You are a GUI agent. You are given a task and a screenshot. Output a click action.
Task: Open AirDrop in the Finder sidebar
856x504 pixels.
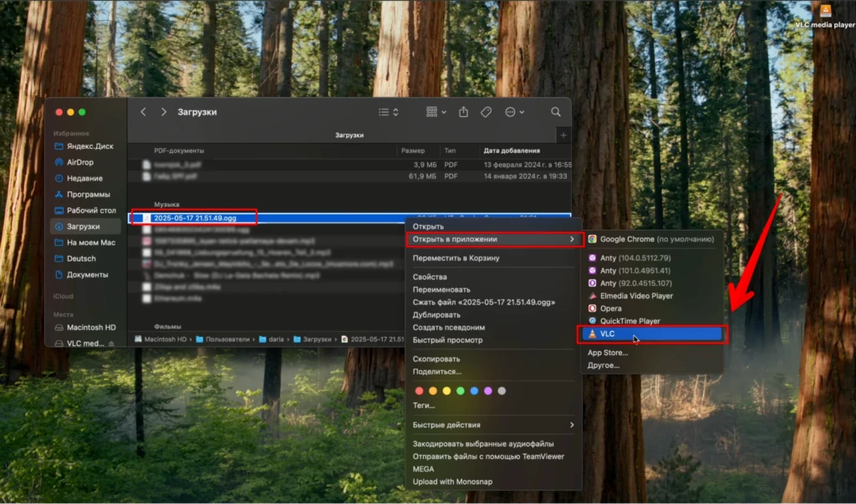(x=79, y=162)
